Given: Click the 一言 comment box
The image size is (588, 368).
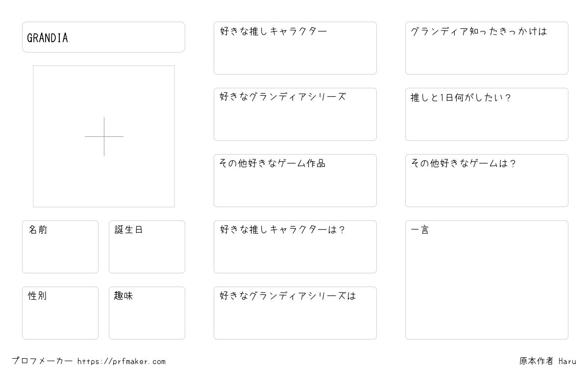Looking at the screenshot, I should (487, 280).
